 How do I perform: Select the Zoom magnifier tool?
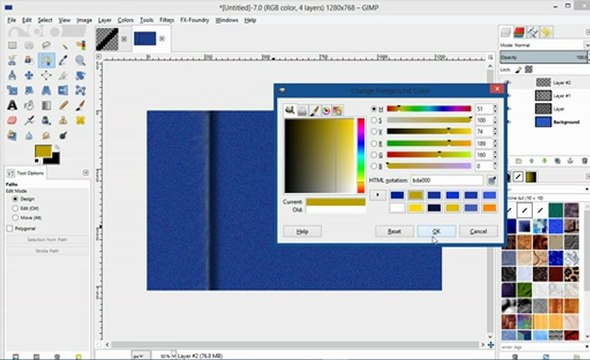(80, 60)
